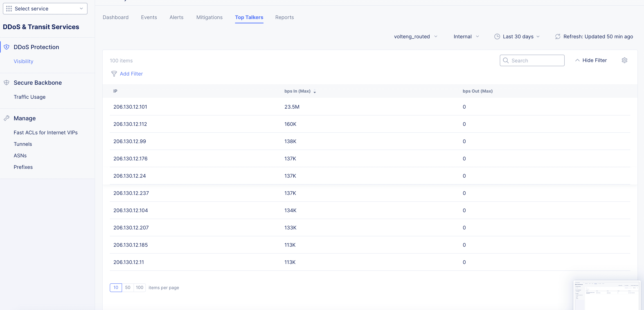The height and width of the screenshot is (310, 644).
Task: Set 50 items per page
Action: tap(128, 288)
